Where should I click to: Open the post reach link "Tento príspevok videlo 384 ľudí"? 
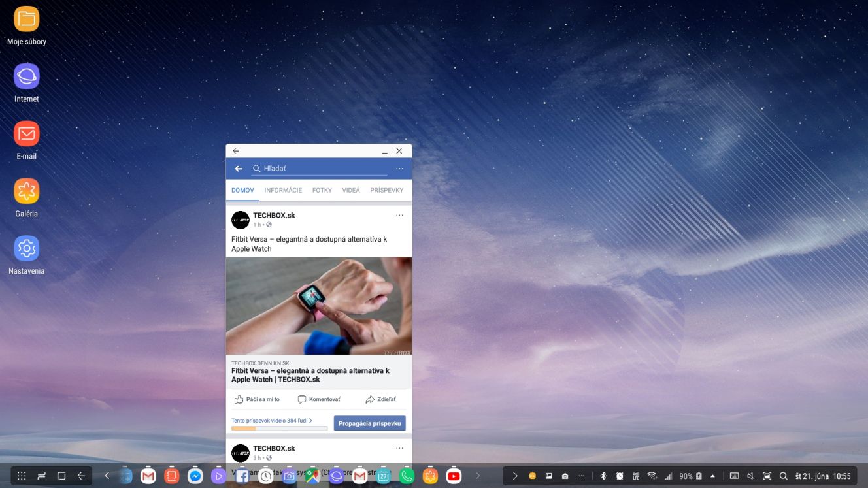(x=272, y=421)
